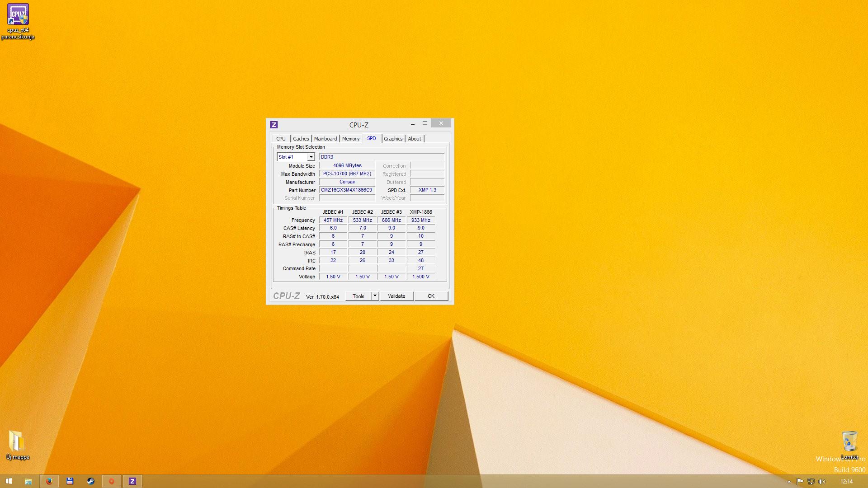Screen dimensions: 868x488
Task: Show hidden tray icons arrow
Action: [789, 482]
